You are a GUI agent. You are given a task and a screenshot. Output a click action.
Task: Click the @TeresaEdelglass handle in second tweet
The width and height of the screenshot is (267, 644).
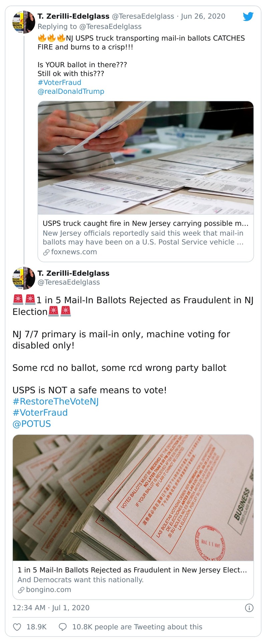69,282
